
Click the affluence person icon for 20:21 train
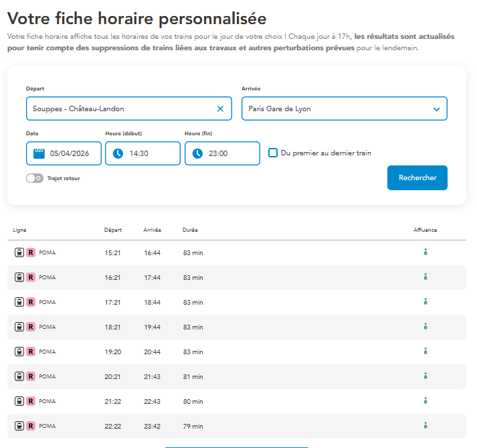(x=425, y=376)
